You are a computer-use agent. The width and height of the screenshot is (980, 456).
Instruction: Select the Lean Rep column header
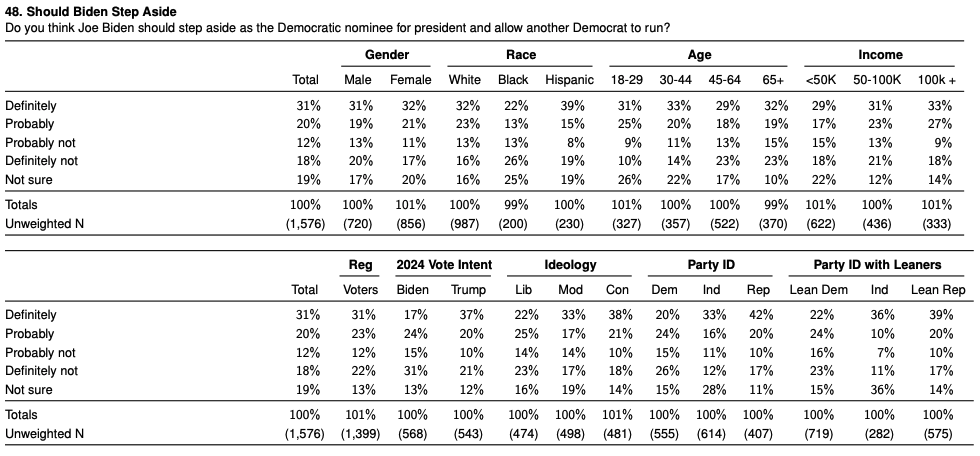(938, 290)
